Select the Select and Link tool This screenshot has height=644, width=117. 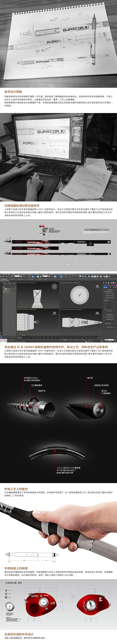click(7, 276)
